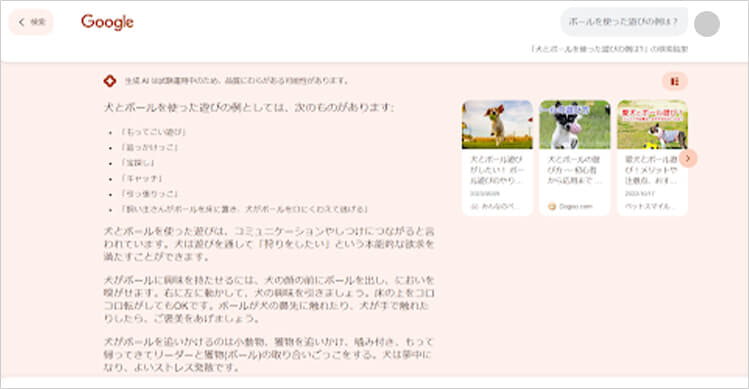Click the bullet item 「キャッチ」
Image resolution: width=749 pixels, height=389 pixels.
pyautogui.click(x=141, y=178)
